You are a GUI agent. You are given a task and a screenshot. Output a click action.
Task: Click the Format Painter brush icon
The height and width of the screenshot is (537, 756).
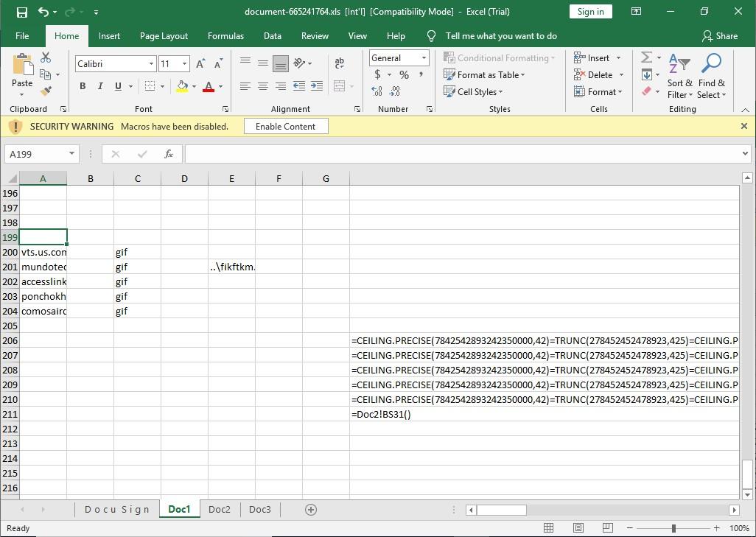[46, 91]
